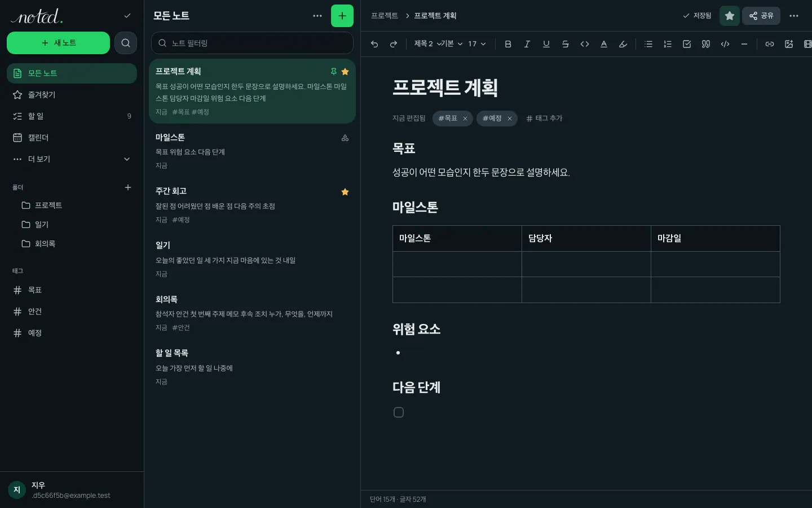Open the editor more options menu

click(794, 16)
